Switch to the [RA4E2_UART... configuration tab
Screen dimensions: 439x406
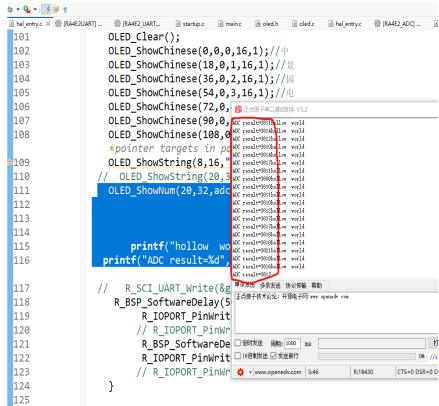point(137,24)
